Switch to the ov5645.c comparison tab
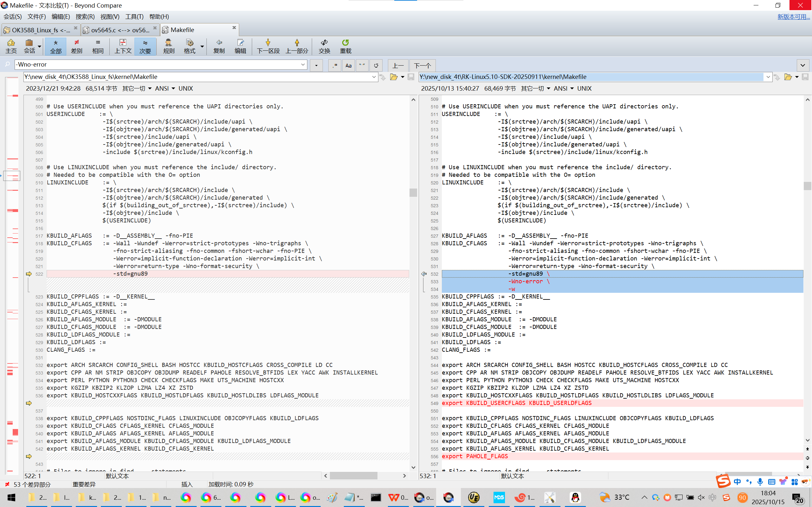This screenshot has width=812, height=507. click(120, 30)
